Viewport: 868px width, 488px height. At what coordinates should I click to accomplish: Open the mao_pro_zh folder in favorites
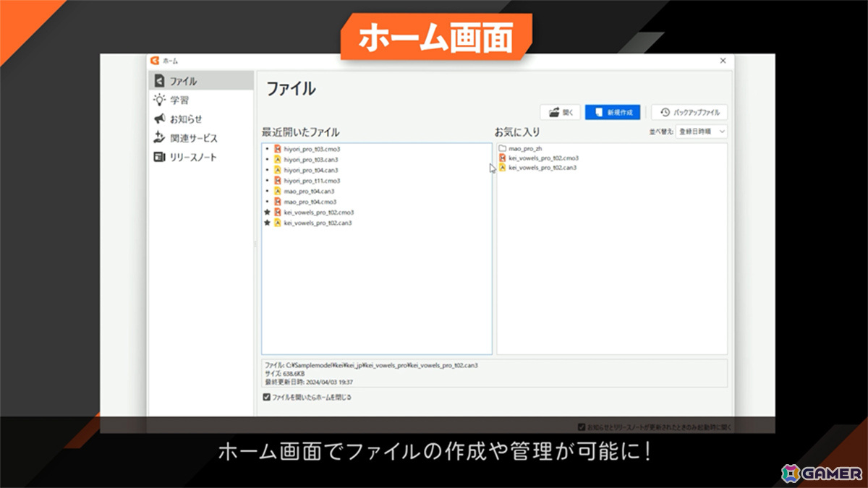[520, 148]
